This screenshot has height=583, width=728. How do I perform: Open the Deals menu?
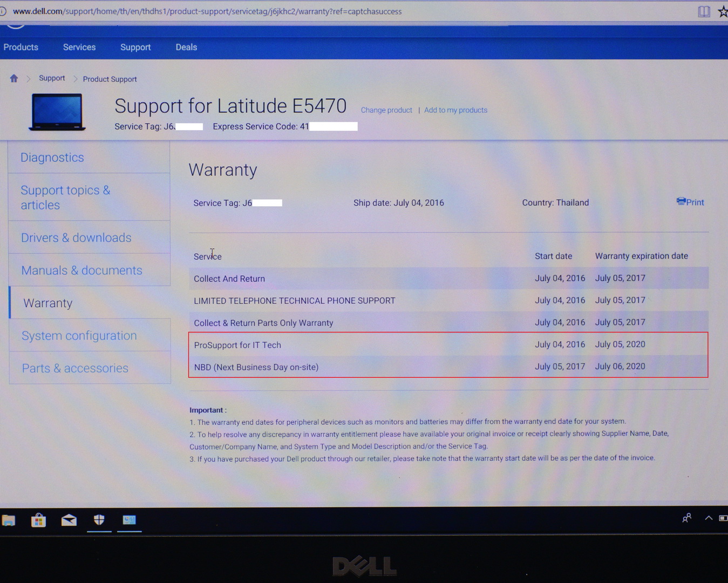(x=186, y=47)
